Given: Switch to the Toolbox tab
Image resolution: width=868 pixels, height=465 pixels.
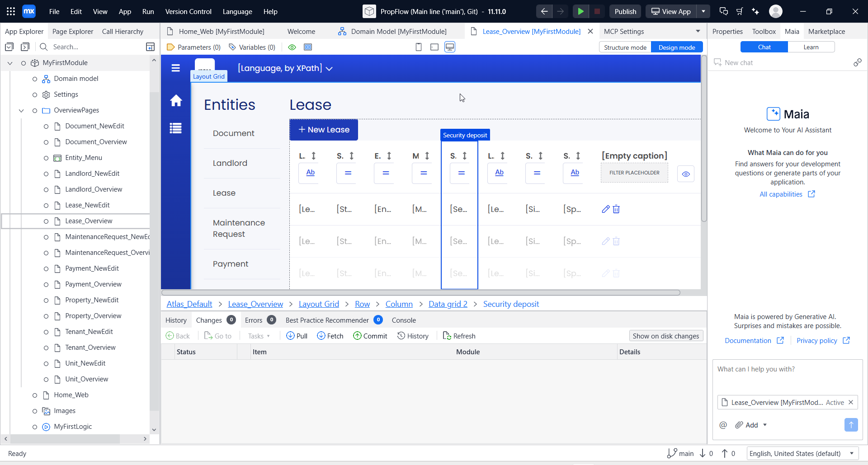Looking at the screenshot, I should click(764, 31).
